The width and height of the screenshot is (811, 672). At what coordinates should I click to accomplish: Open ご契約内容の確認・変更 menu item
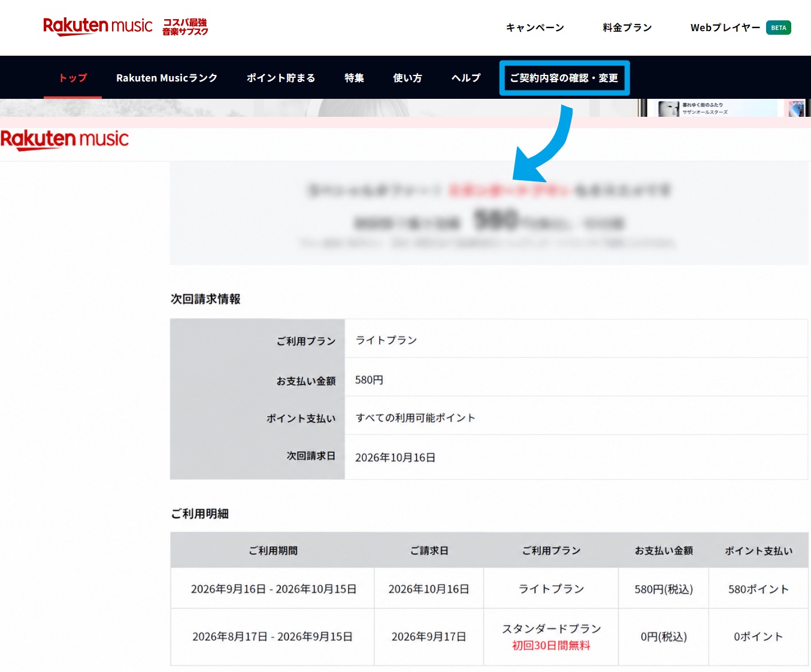click(x=564, y=78)
